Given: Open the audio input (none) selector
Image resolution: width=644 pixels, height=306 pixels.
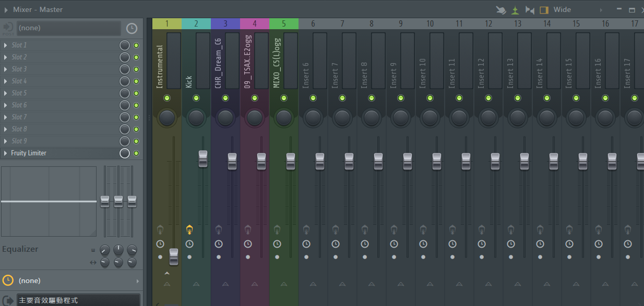Looking at the screenshot, I should (69, 28).
